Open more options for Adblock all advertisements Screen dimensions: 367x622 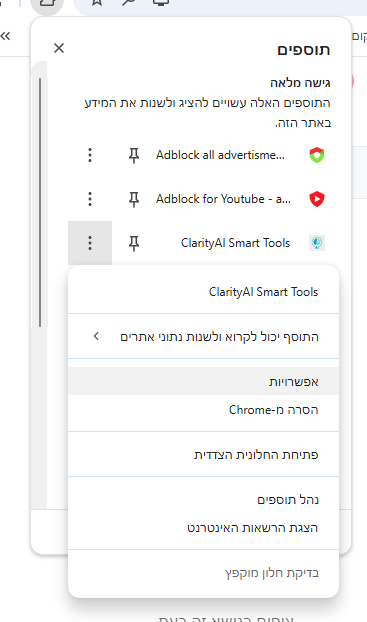(90, 155)
